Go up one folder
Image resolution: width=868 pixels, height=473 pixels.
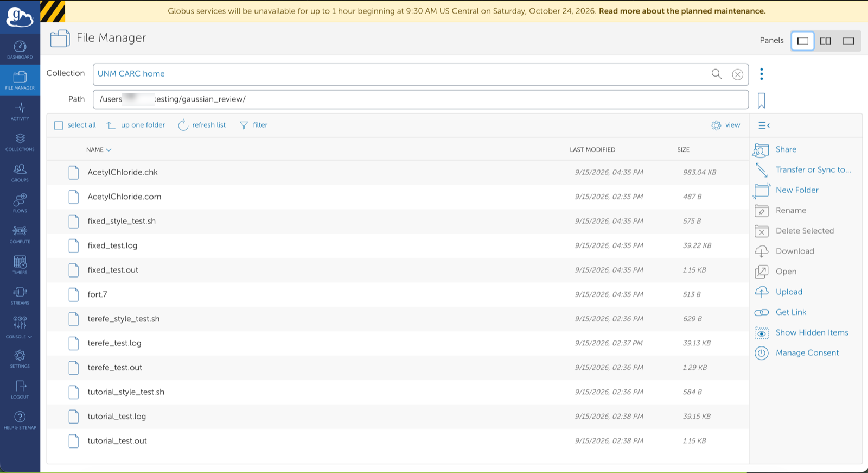[136, 125]
